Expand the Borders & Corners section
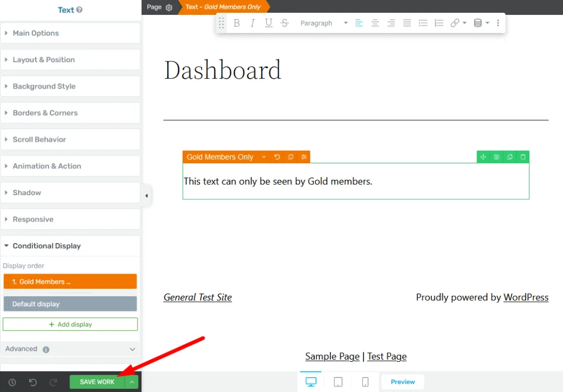The height and width of the screenshot is (392, 563). pos(70,113)
